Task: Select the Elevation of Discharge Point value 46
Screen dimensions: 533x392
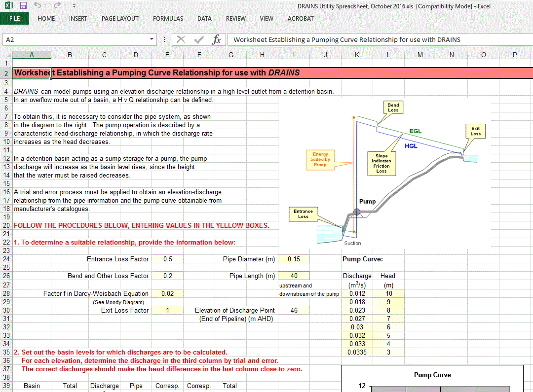Action: (x=294, y=310)
